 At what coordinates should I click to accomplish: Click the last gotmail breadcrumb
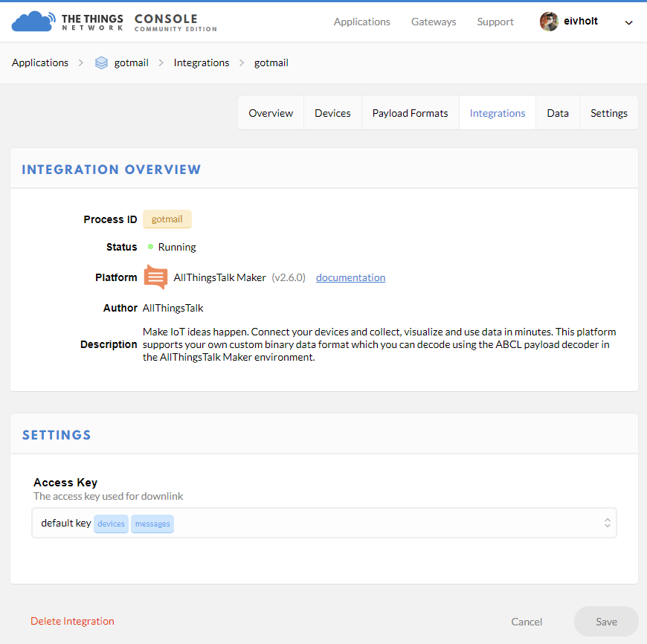click(271, 62)
